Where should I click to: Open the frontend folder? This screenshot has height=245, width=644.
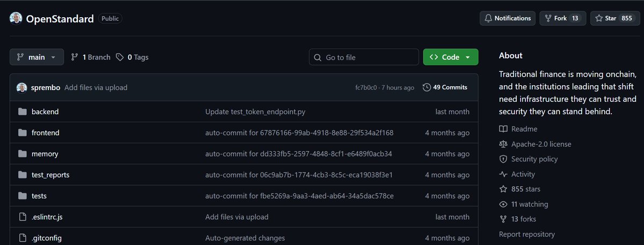[x=46, y=133]
